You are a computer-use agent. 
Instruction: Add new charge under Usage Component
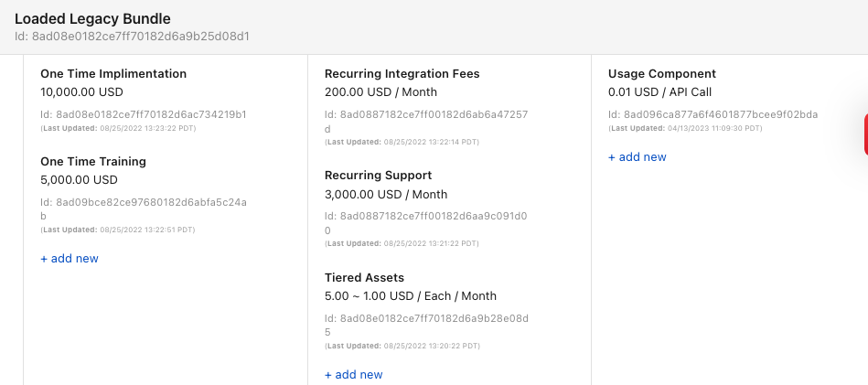638,157
